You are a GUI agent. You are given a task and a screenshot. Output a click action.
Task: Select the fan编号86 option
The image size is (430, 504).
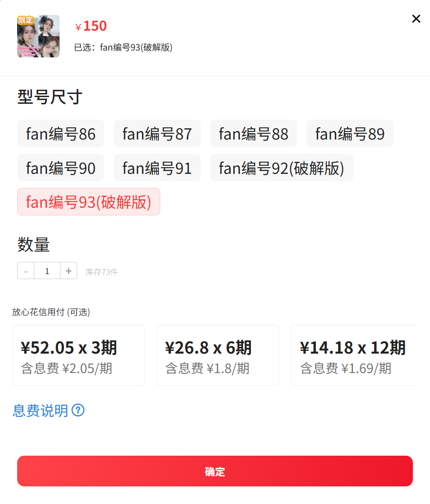pyautogui.click(x=61, y=133)
